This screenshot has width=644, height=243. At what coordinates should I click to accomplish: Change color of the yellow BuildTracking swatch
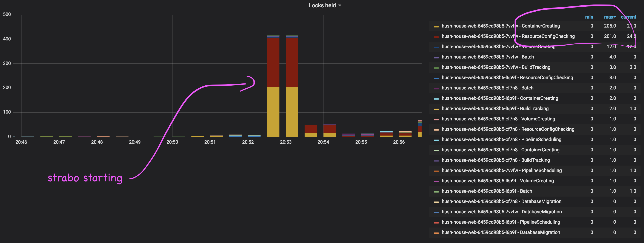tap(436, 109)
